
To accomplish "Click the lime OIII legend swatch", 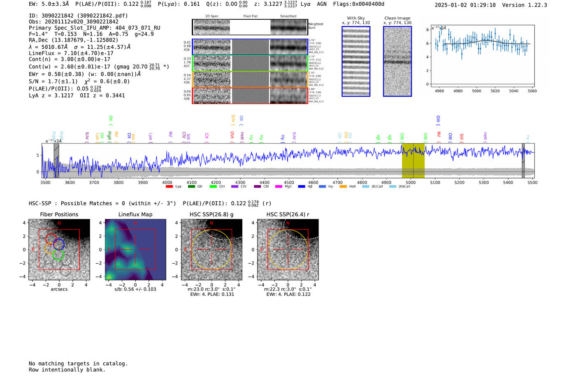I will coord(213,187).
